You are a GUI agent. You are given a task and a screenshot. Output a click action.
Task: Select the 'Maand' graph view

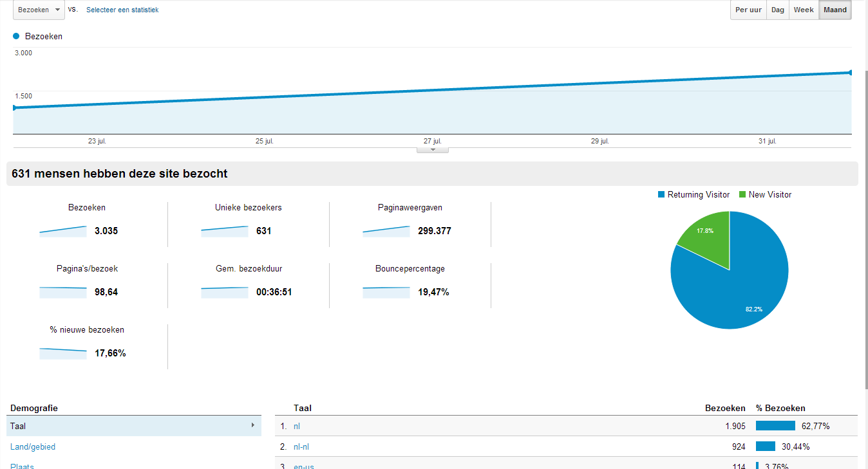pyautogui.click(x=835, y=10)
